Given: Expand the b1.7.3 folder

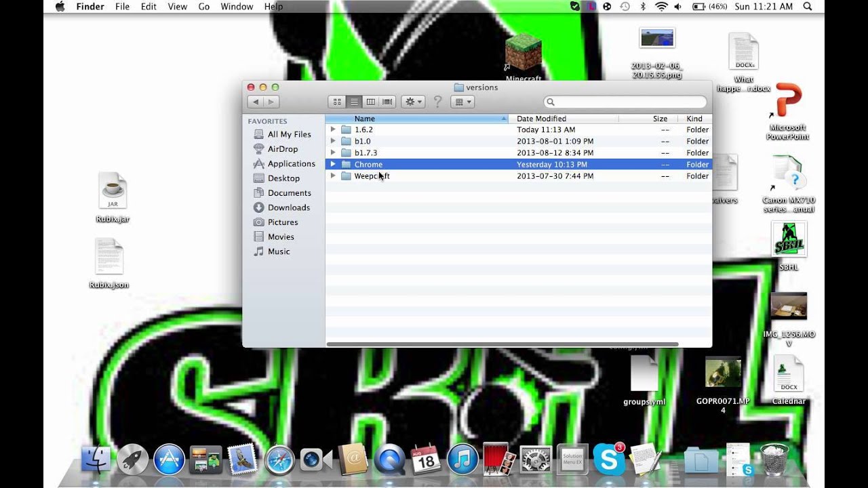Looking at the screenshot, I should [x=333, y=152].
